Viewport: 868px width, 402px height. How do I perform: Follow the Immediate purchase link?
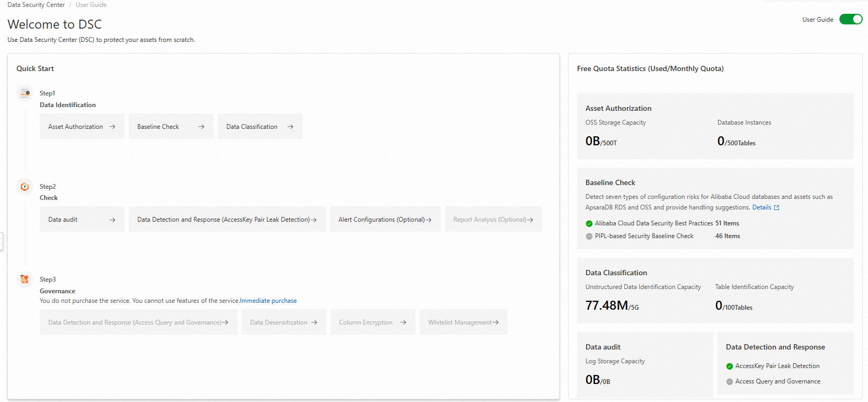point(268,301)
